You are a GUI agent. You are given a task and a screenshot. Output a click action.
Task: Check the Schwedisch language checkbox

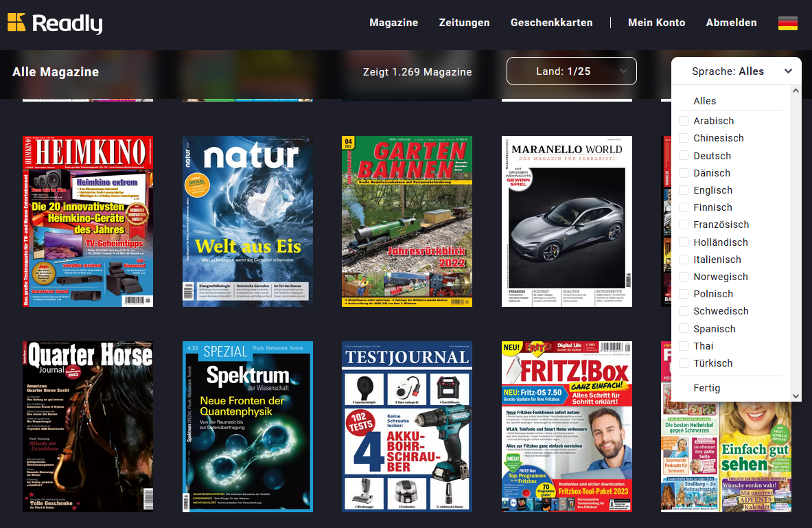[684, 311]
